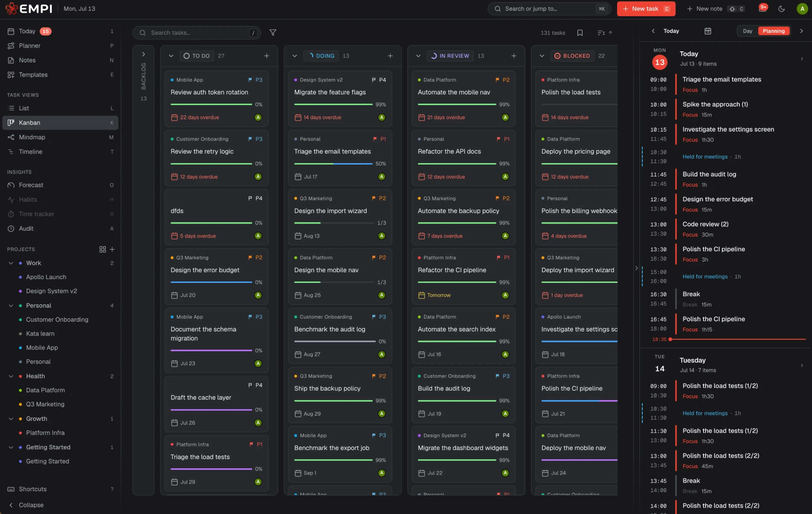Add a task to IN REVIEW column

coord(514,56)
